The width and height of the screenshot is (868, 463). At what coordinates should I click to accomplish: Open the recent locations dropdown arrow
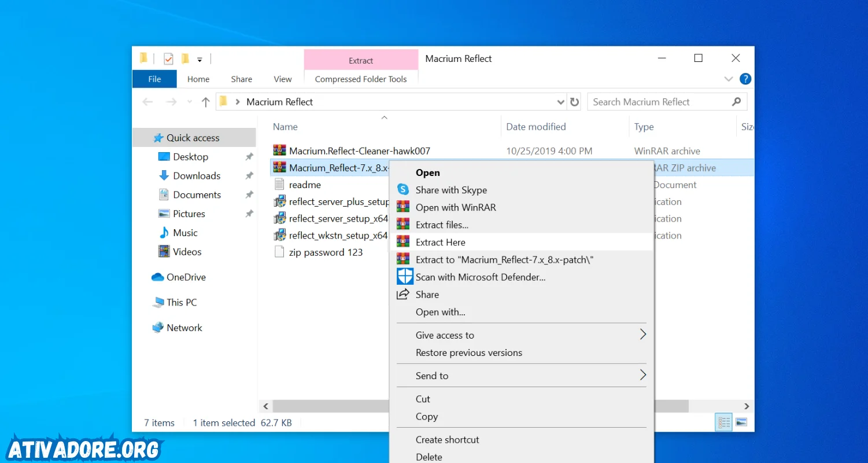pos(190,102)
